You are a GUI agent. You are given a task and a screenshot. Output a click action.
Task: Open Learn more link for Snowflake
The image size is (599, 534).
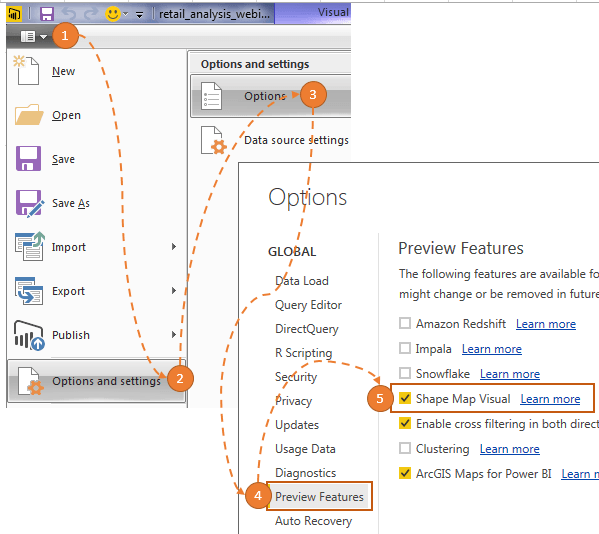510,374
